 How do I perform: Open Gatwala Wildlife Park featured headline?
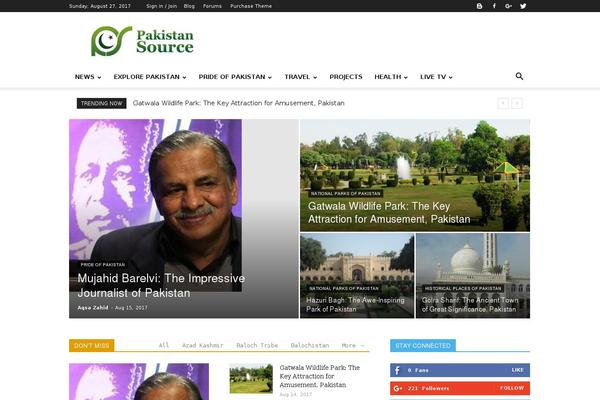tap(389, 212)
